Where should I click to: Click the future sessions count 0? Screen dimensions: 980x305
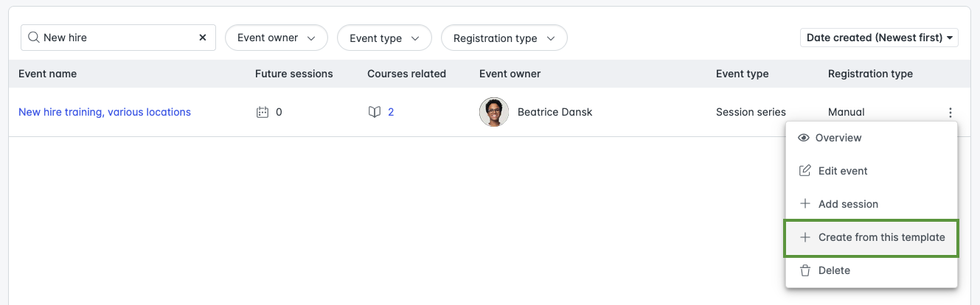pyautogui.click(x=279, y=113)
